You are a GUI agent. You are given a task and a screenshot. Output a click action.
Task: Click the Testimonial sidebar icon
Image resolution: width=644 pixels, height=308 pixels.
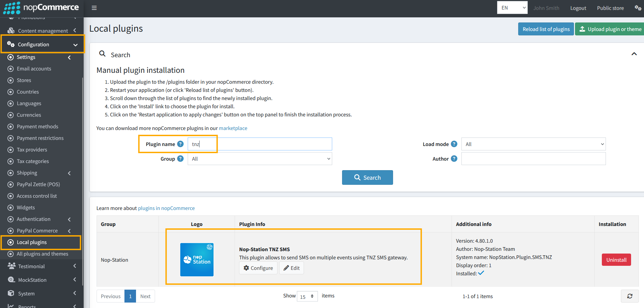[11, 266]
